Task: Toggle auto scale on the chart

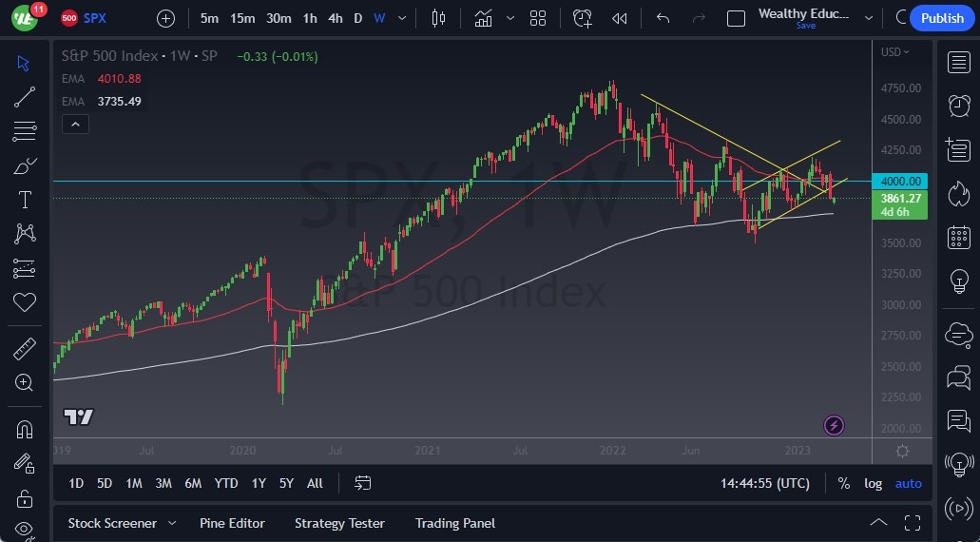Action: [x=908, y=483]
